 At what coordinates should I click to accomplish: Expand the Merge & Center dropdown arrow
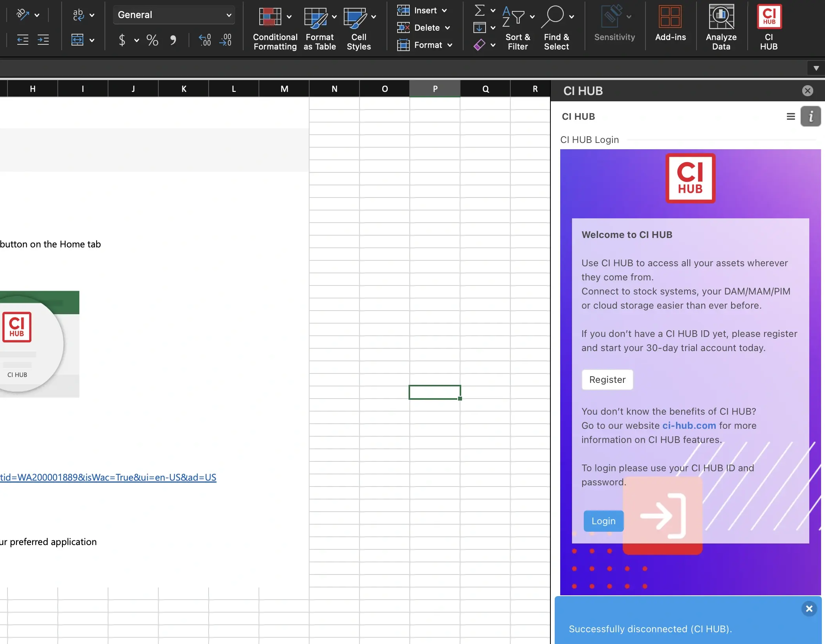[x=92, y=40]
